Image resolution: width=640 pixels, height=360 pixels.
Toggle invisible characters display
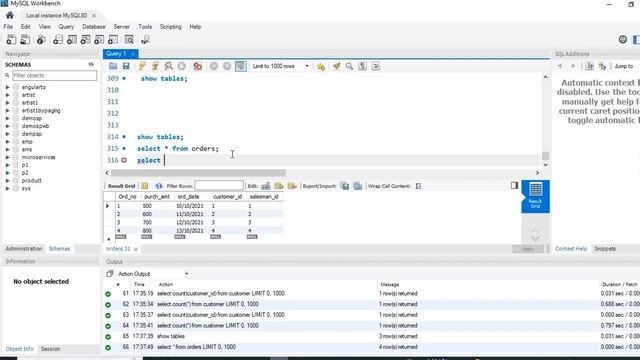point(362,66)
